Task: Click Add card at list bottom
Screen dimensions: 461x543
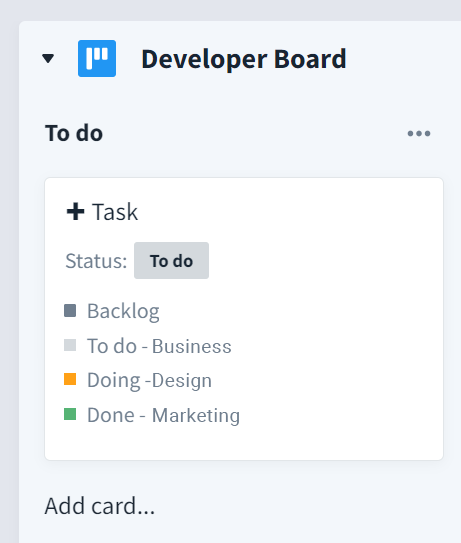Action: (100, 506)
